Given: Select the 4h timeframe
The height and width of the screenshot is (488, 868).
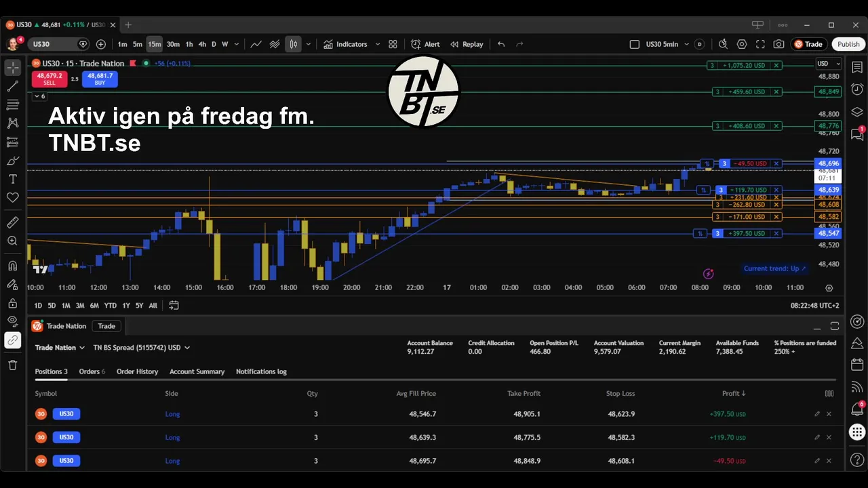Looking at the screenshot, I should click(202, 44).
